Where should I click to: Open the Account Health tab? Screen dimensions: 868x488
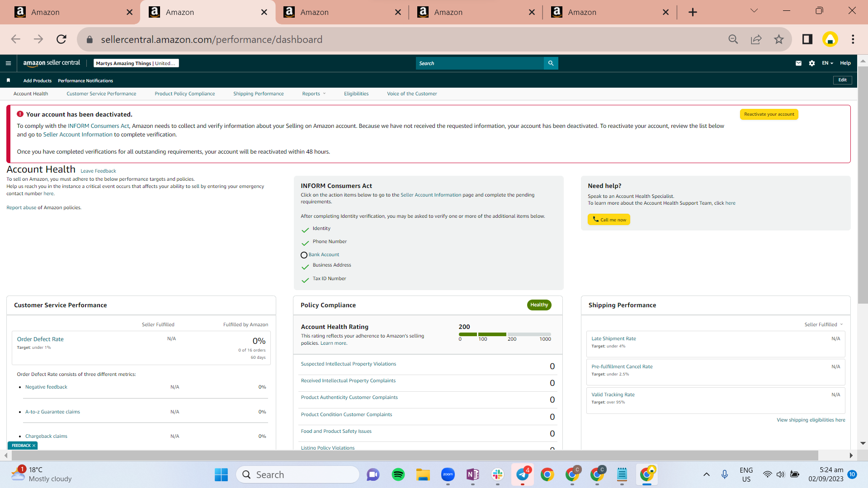tap(31, 94)
